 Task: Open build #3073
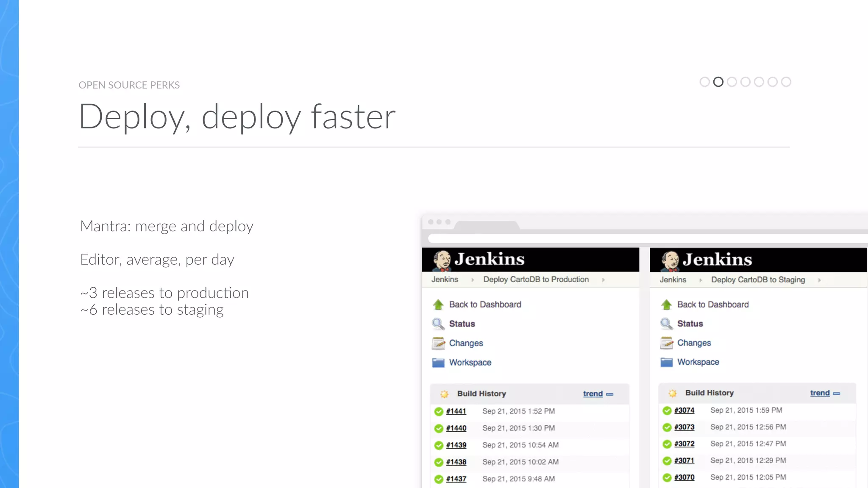684,427
